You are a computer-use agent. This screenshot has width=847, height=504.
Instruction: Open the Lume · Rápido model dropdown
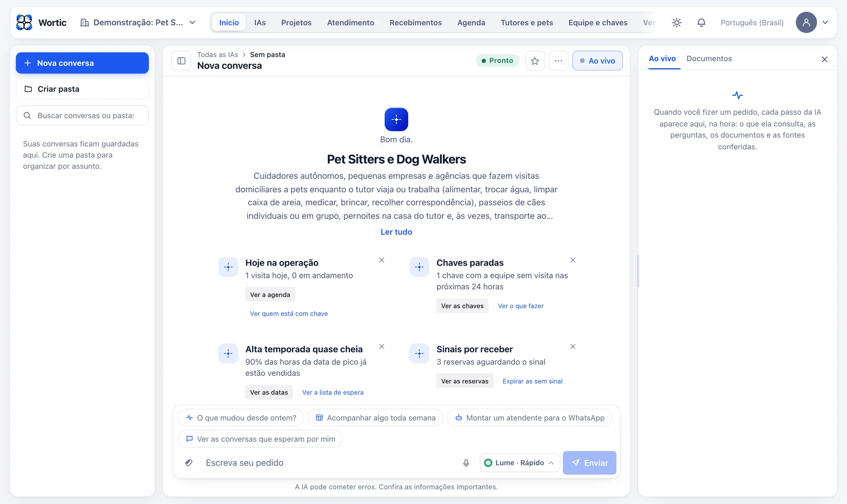pos(520,463)
